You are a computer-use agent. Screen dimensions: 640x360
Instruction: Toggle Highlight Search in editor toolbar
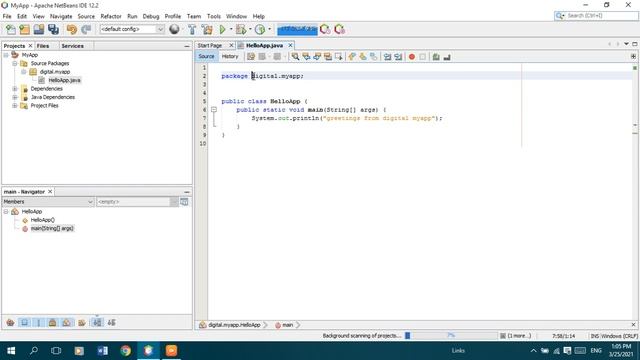(x=328, y=57)
